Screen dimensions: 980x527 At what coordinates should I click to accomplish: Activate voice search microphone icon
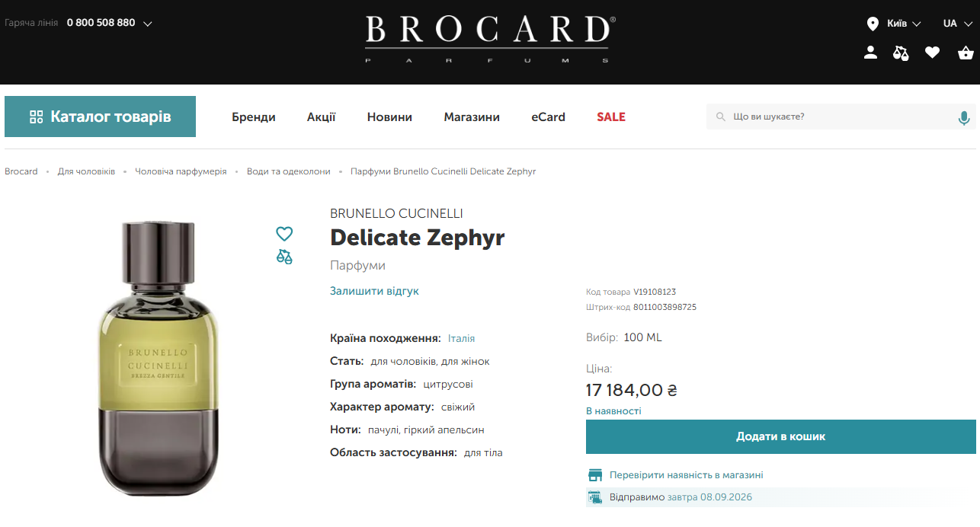pyautogui.click(x=964, y=117)
